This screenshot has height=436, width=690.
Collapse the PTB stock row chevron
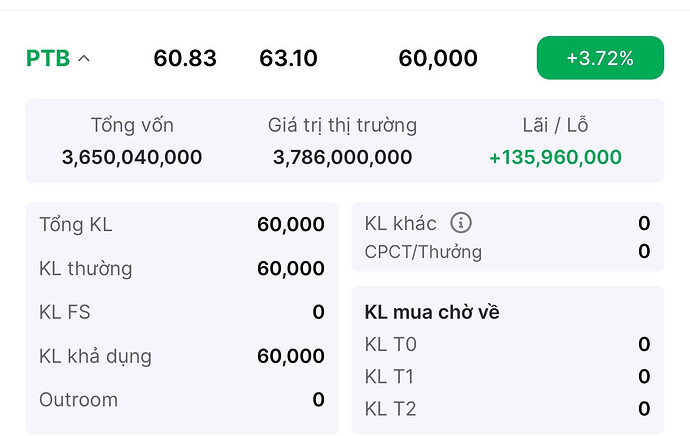[84, 59]
